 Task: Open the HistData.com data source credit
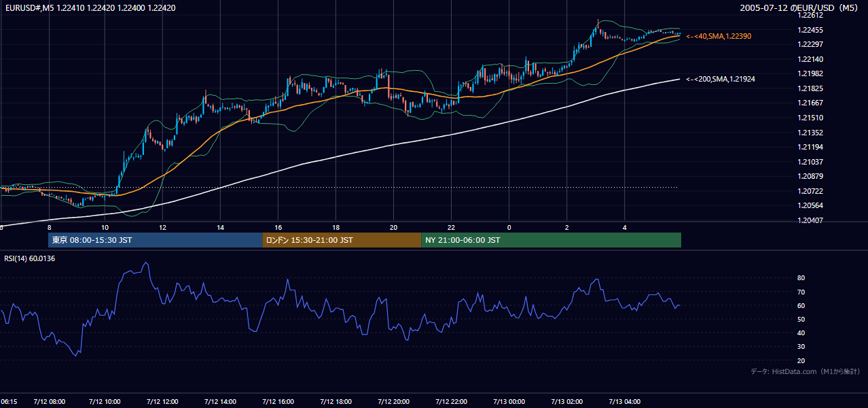806,371
